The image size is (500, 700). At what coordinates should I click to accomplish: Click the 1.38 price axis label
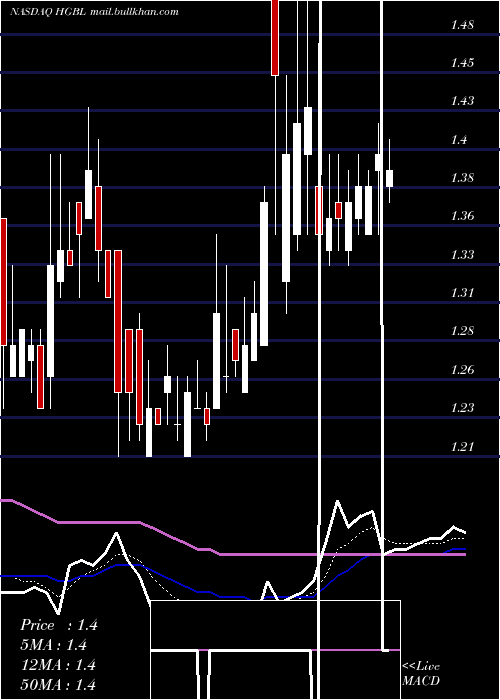click(462, 179)
